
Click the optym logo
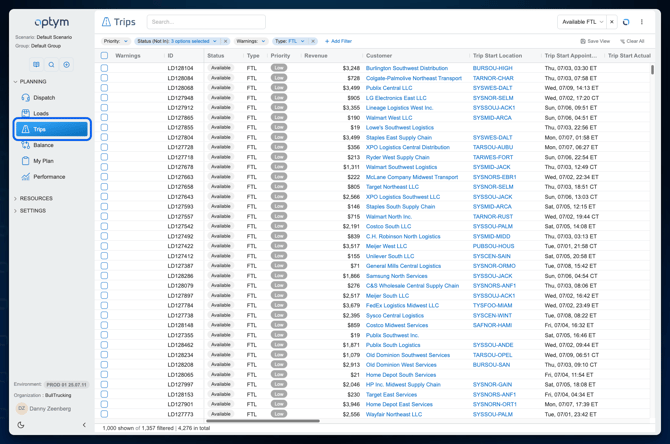point(51,22)
